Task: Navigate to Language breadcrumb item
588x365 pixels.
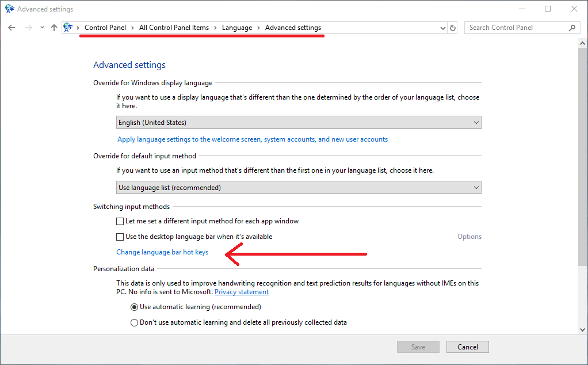Action: [236, 28]
